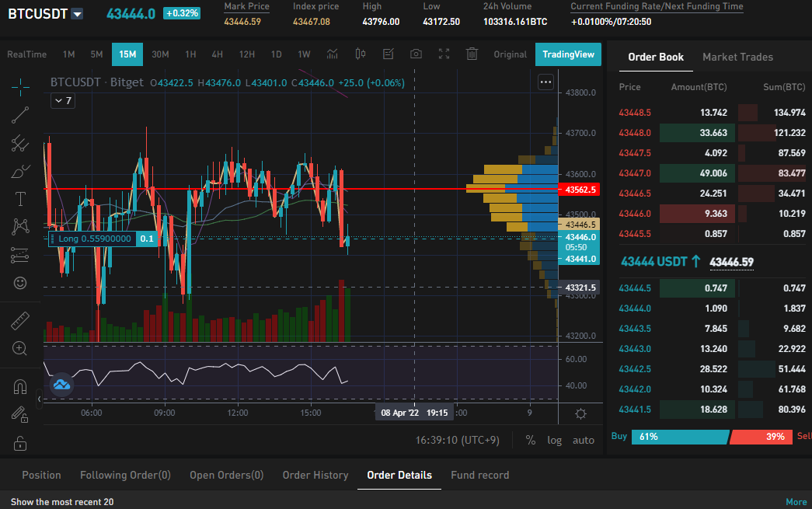The height and width of the screenshot is (509, 812).
Task: Select the 5M timeframe
Action: (97, 54)
